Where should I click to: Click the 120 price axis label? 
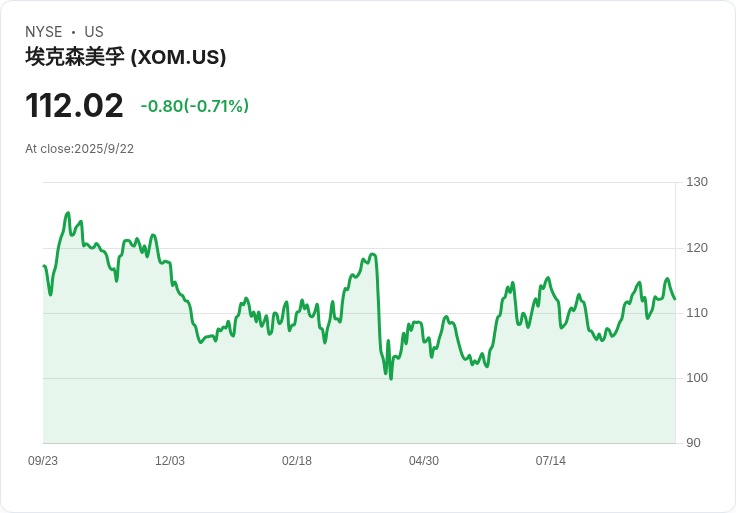[697, 248]
